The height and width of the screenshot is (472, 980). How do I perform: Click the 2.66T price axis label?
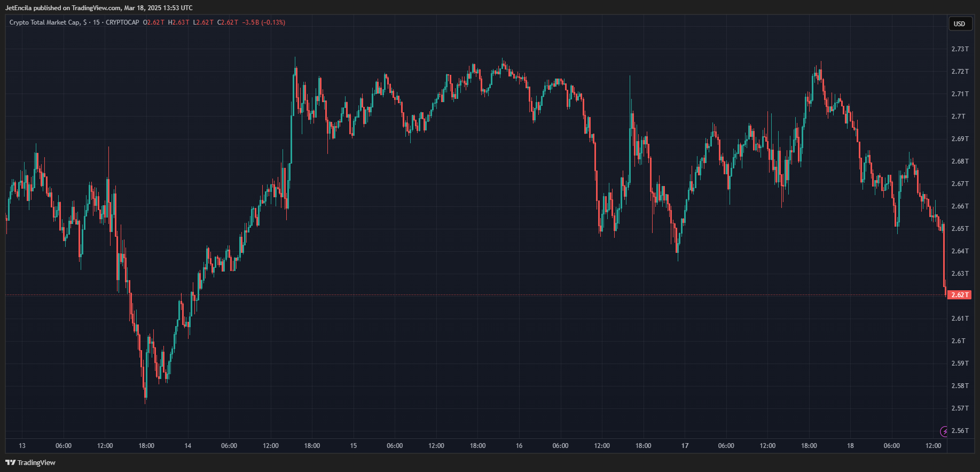coord(960,206)
